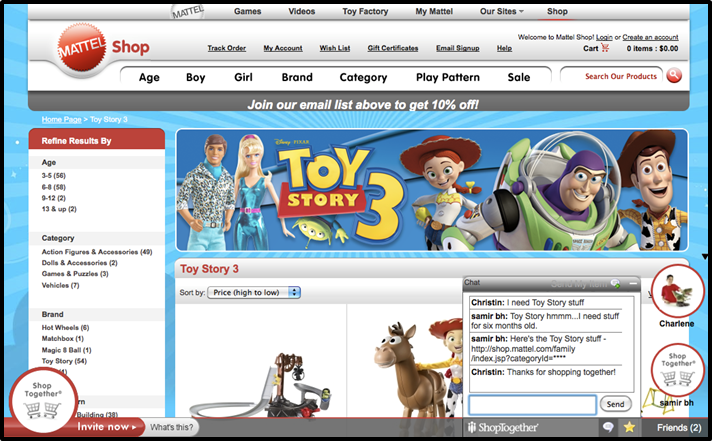This screenshot has height=441, width=712.
Task: Click the Email Signup link
Action: tap(458, 48)
